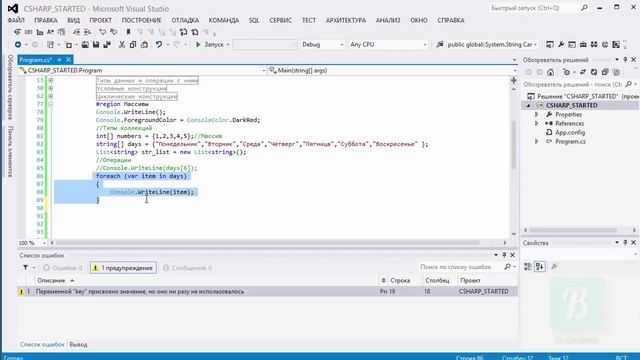Screen dimensions: 640x360
Task: Click the Collapse All icon in Solution Explorer
Action: [605, 72]
